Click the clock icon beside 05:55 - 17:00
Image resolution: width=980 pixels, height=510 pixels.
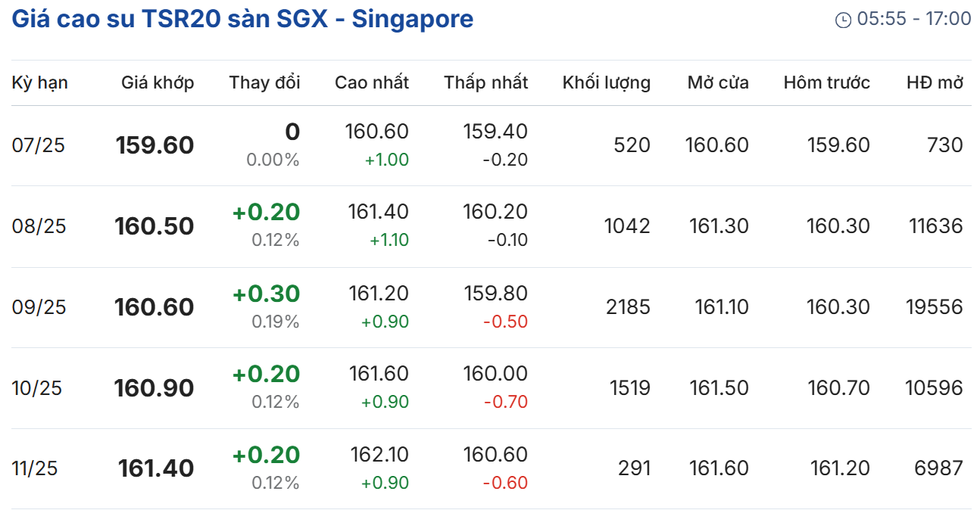pyautogui.click(x=843, y=20)
